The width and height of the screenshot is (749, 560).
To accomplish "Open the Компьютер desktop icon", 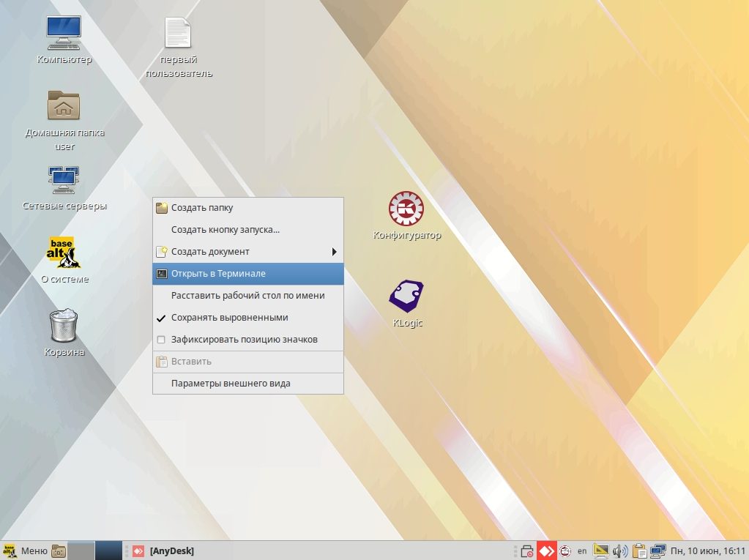I will click(64, 33).
